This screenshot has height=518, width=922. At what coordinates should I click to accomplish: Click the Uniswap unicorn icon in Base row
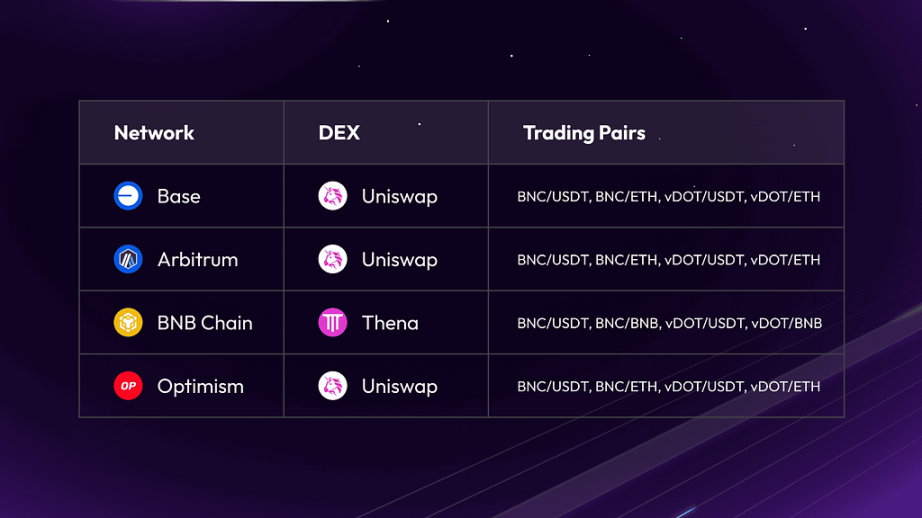pyautogui.click(x=333, y=196)
